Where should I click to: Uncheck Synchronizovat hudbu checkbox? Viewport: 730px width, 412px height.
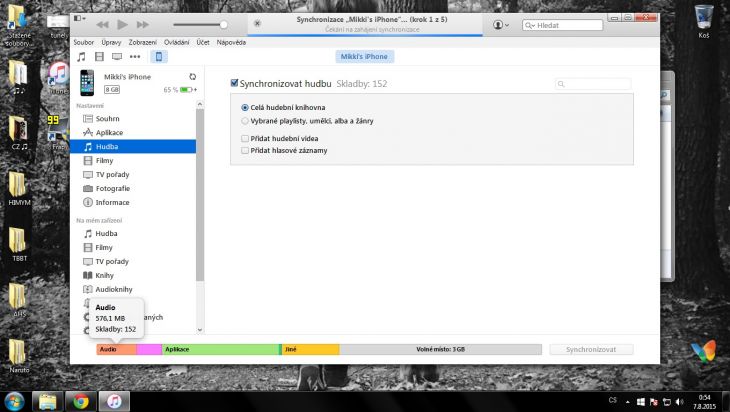234,83
